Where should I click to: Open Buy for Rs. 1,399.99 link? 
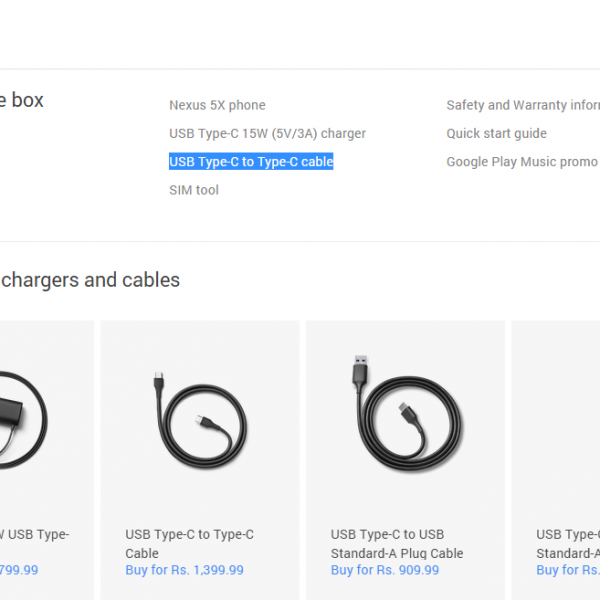[x=184, y=570]
